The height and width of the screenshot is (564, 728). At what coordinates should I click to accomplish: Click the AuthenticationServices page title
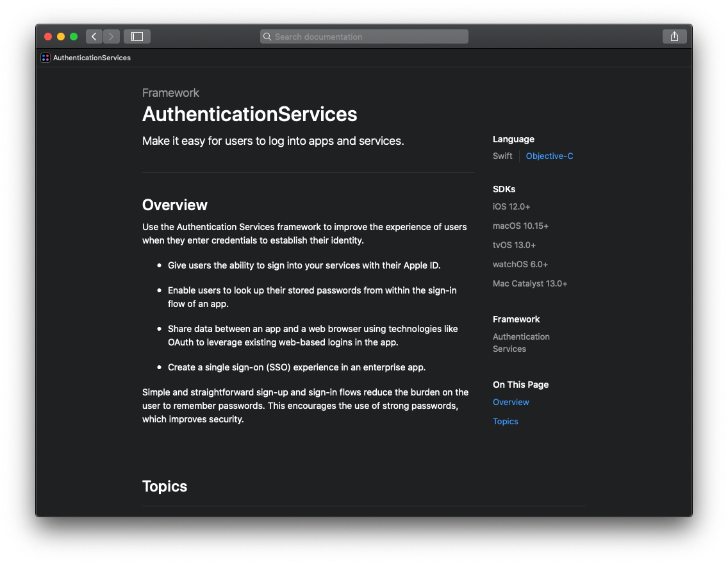pyautogui.click(x=249, y=114)
